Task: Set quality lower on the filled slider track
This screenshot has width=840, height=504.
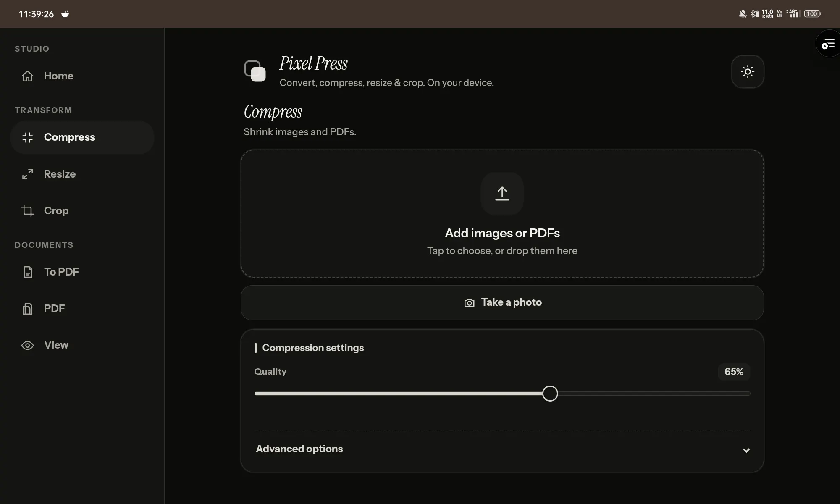Action: tap(398, 394)
